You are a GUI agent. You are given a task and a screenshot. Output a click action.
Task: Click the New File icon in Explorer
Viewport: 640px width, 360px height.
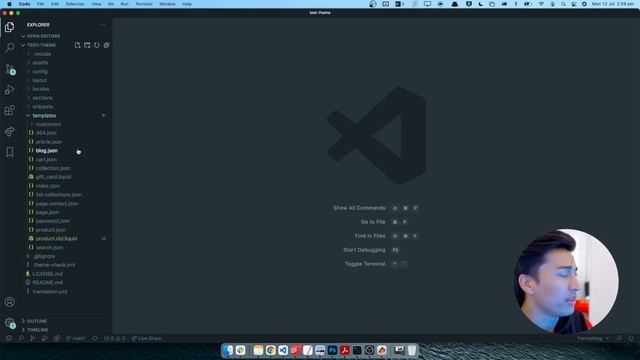(x=78, y=45)
